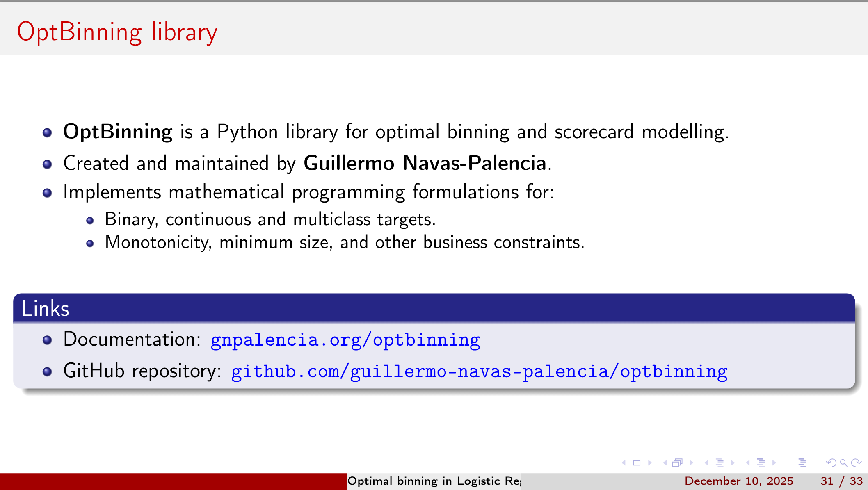Advance to next section with right arrow
Screen dimensions: 868x490
[774, 463]
